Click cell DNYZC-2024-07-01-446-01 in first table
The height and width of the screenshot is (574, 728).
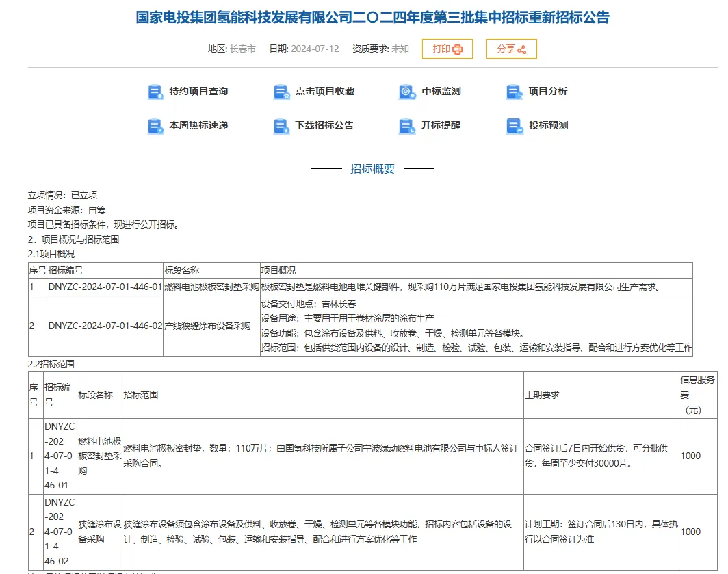coord(105,287)
